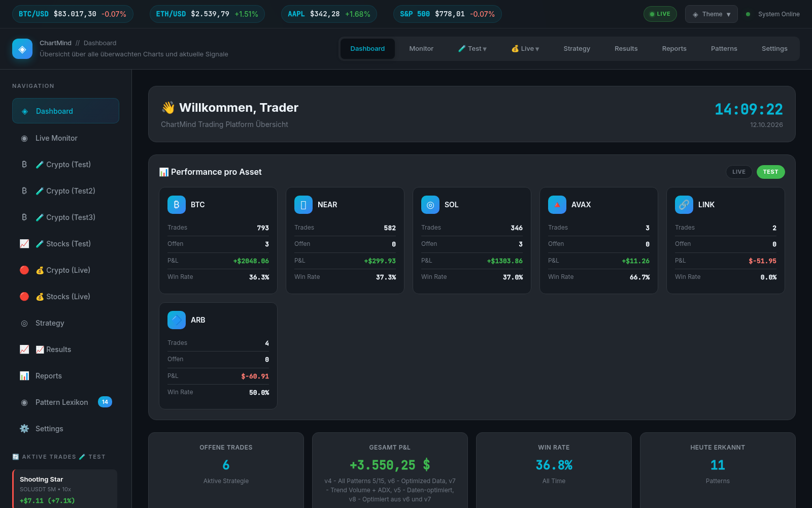Open the Strategy tab in top navigation

[577, 49]
